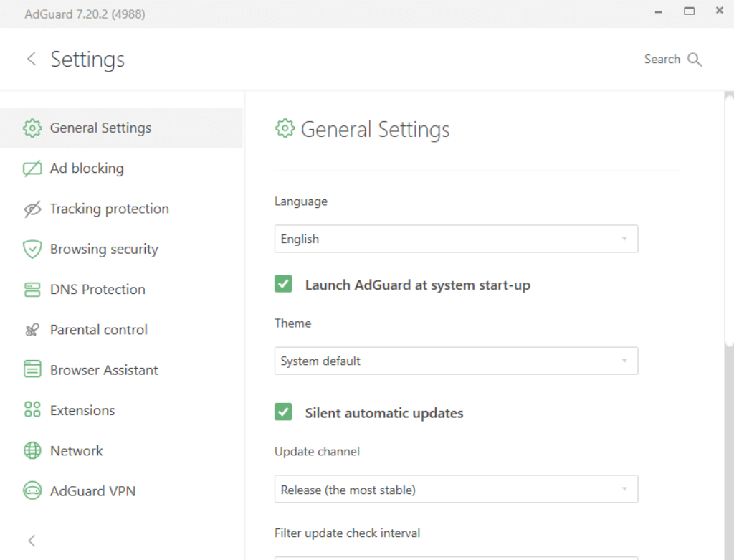Open the Browsing security section
This screenshot has height=560, width=734.
[121, 249]
